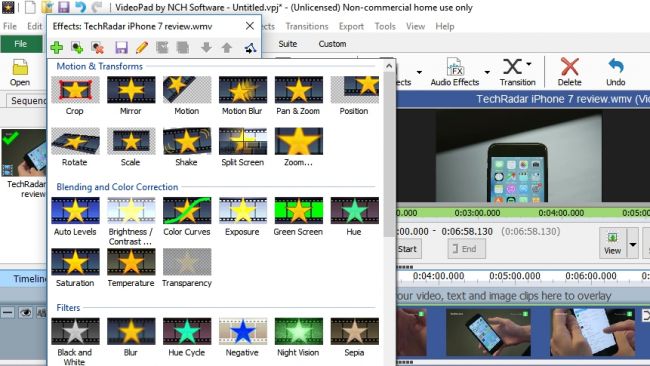Screen dimensions: 650x366
Task: Select TechRadar clip thumbnail in media bin
Action: pos(24,153)
